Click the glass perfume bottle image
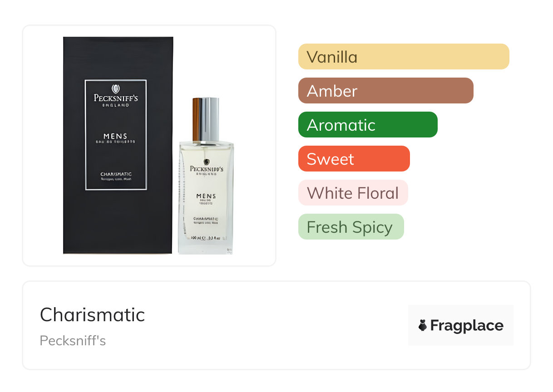The width and height of the screenshot is (553, 392). pyautogui.click(x=206, y=176)
